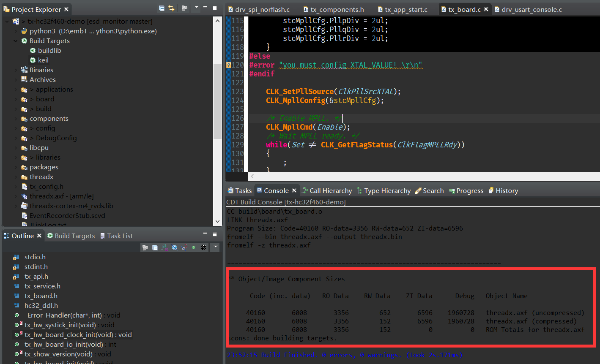
Task: Toggle the black star icon in Outline toolbar
Action: pyautogui.click(x=203, y=247)
